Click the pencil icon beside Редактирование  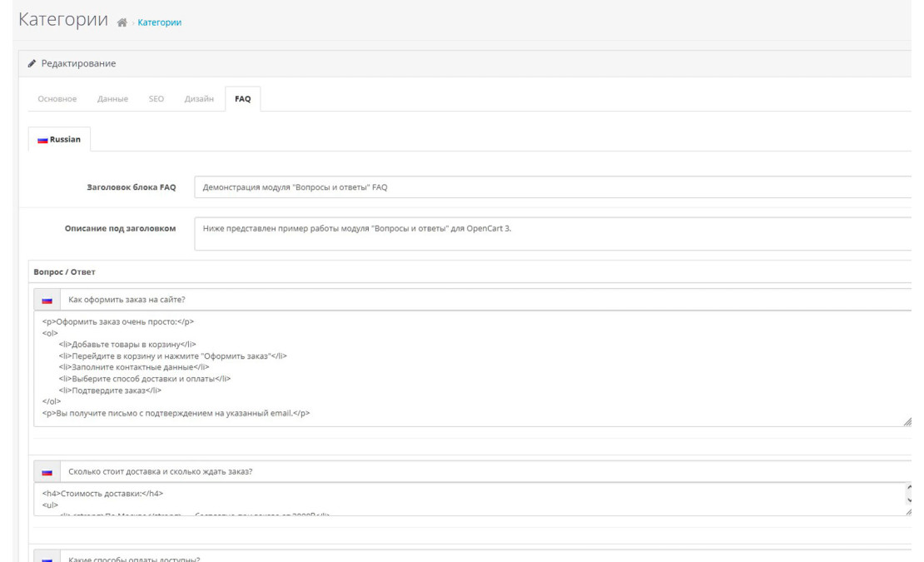[32, 63]
